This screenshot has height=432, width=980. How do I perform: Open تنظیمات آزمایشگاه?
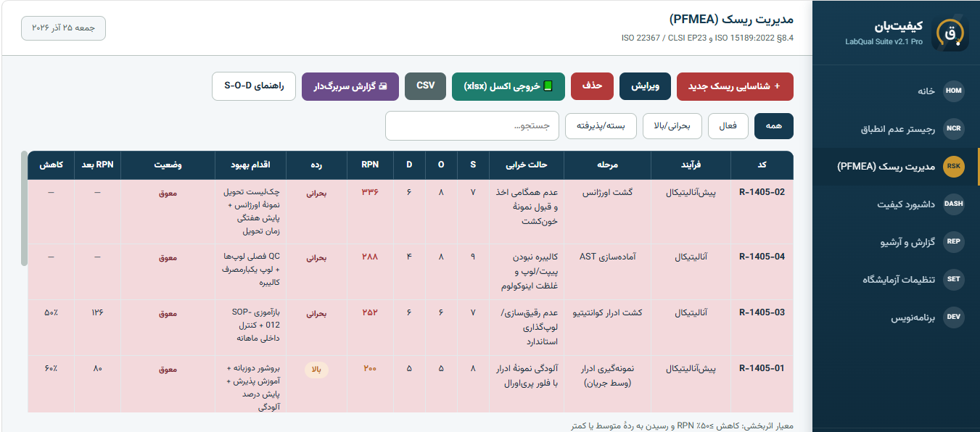[x=896, y=280]
